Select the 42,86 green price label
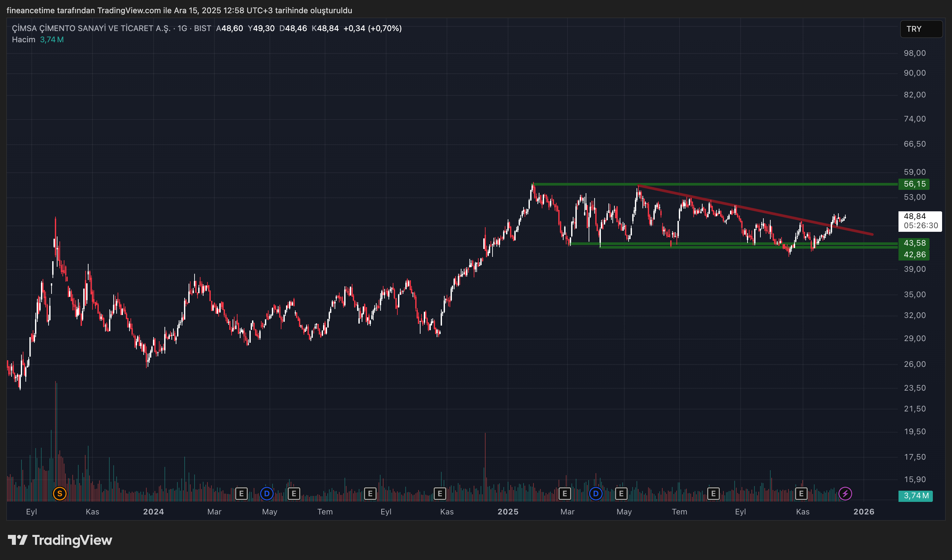Viewport: 952px width, 560px height. (x=914, y=255)
